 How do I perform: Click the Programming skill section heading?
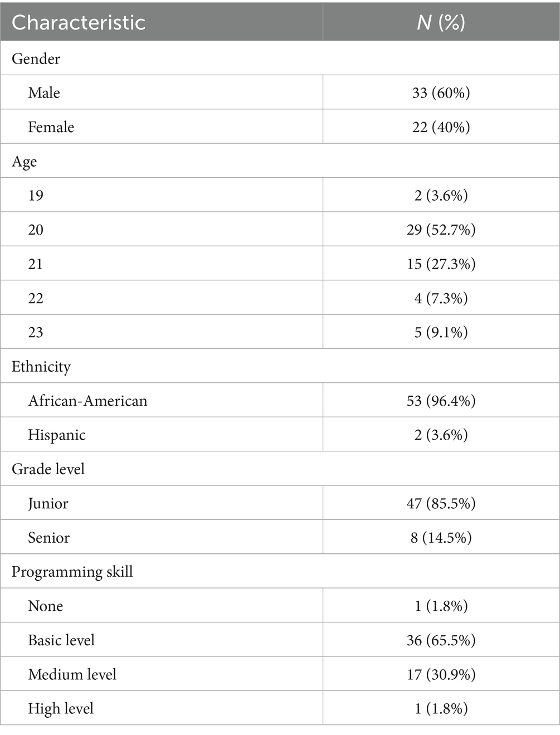[x=72, y=572]
